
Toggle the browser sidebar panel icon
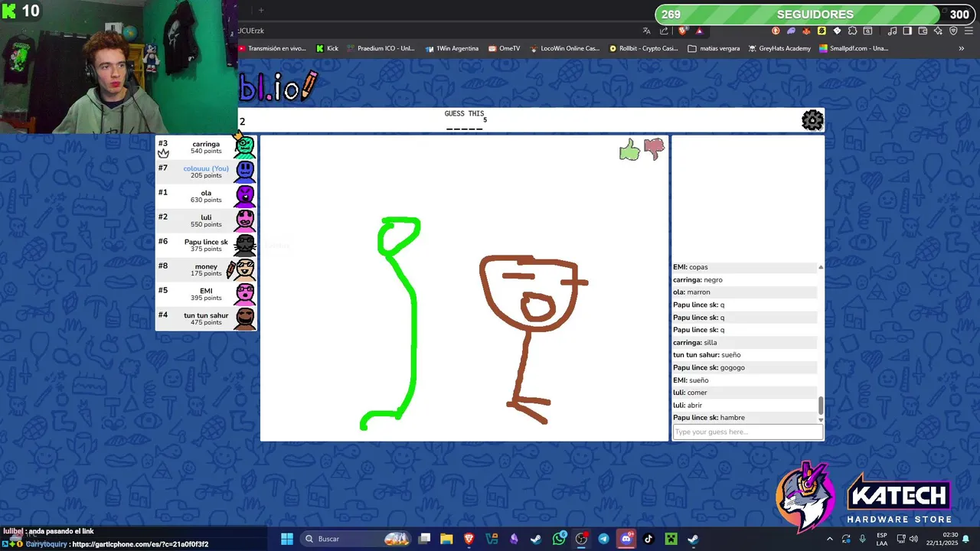click(x=907, y=31)
